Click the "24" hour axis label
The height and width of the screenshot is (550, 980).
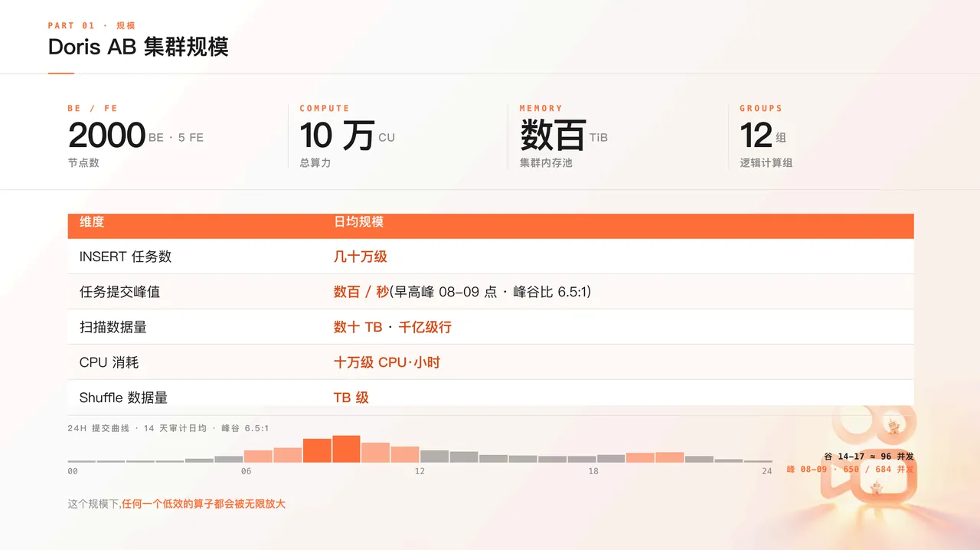tap(767, 471)
